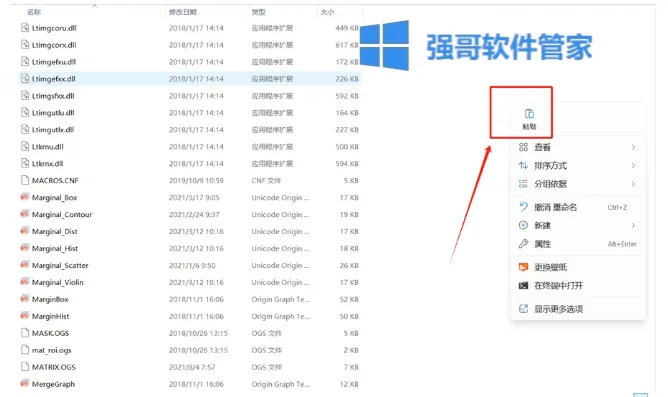Click the MarginBox Origin icon
The image size is (668, 397).
click(25, 299)
